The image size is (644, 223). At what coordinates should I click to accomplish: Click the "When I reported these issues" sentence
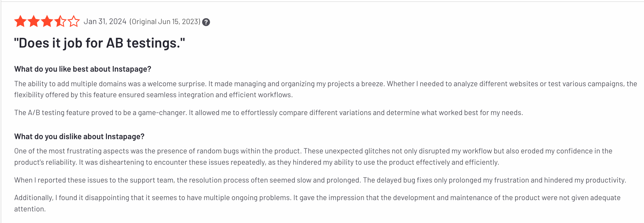(187, 180)
